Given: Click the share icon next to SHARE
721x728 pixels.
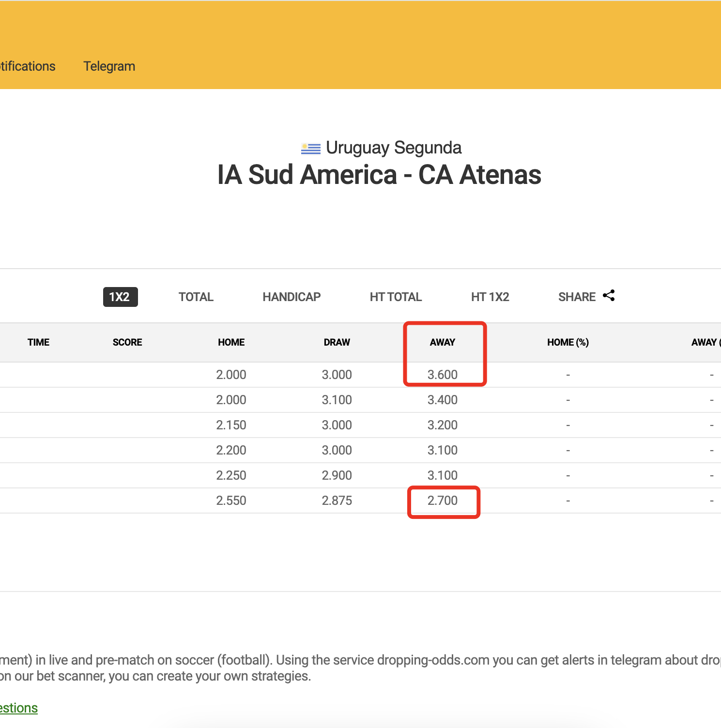Looking at the screenshot, I should [x=609, y=296].
